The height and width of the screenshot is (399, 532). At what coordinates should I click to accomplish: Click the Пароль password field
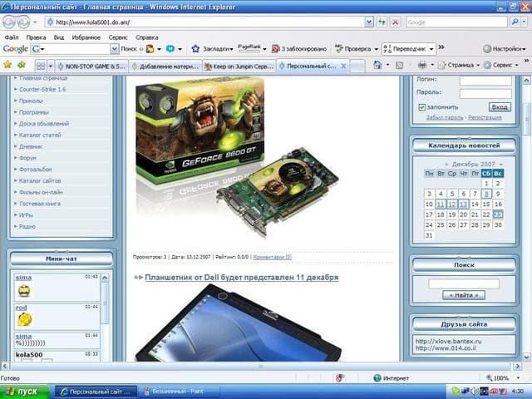click(485, 93)
